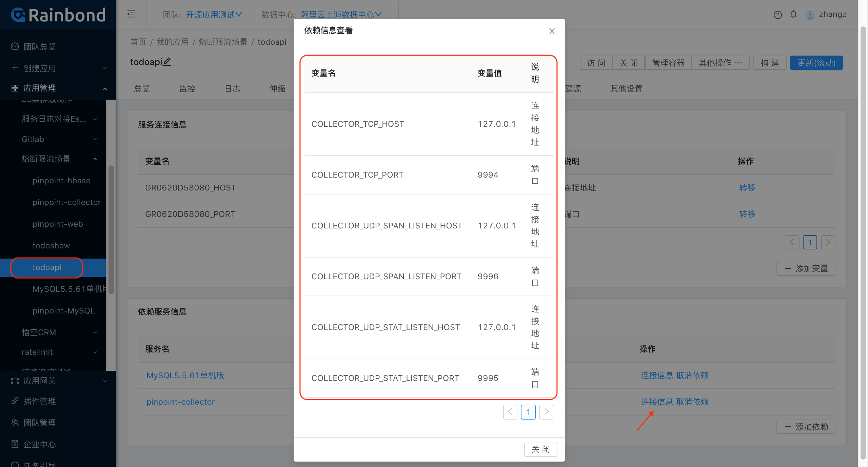Click the 访问 button

coord(596,63)
